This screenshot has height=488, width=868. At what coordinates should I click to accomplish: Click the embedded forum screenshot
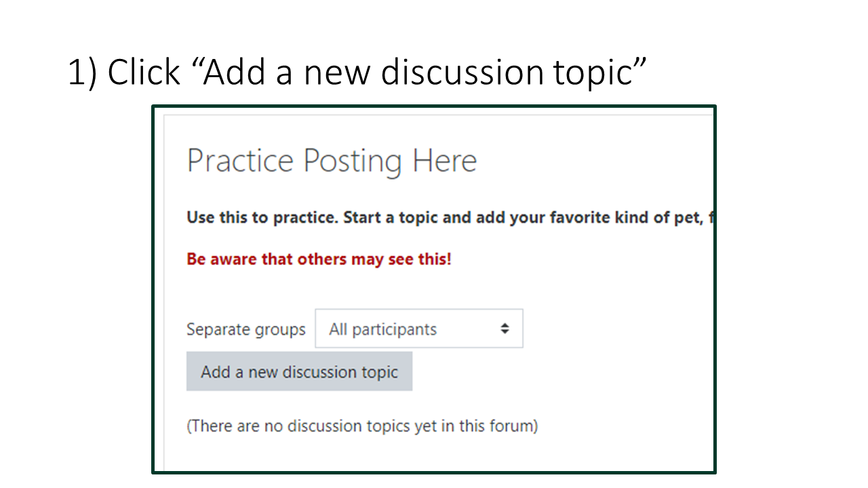(x=434, y=289)
